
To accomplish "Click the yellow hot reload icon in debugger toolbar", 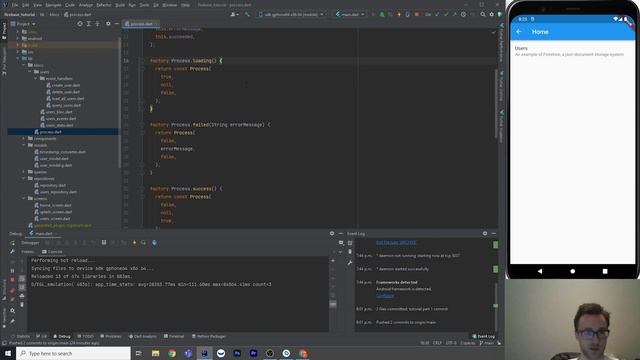I will click(x=134, y=243).
